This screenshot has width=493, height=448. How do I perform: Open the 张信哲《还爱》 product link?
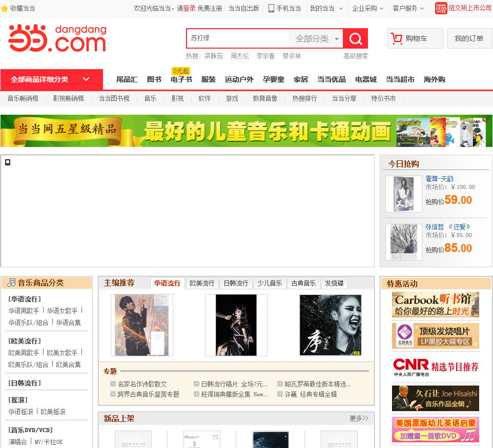point(448,227)
